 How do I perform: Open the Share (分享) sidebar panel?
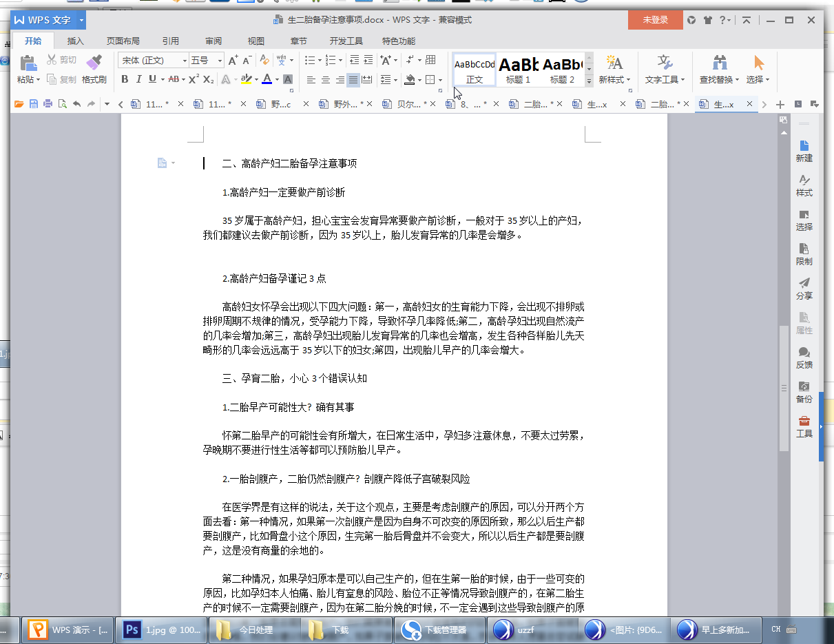[804, 288]
